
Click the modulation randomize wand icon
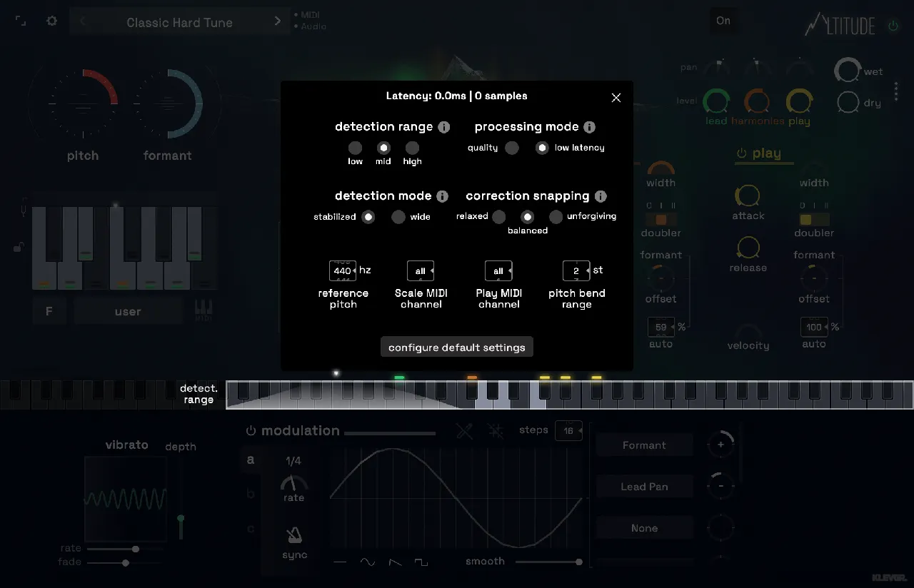465,430
